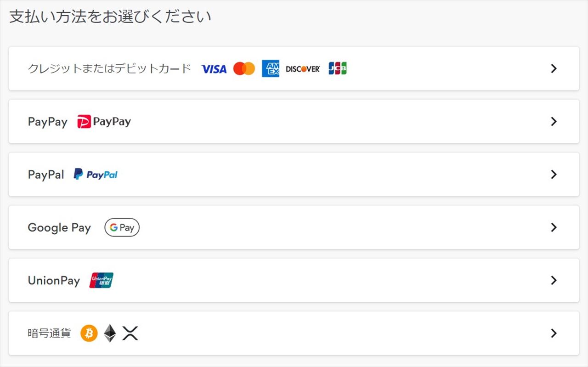Open the Google Pay row arrow
Image resolution: width=588 pixels, height=367 pixels.
coord(554,227)
